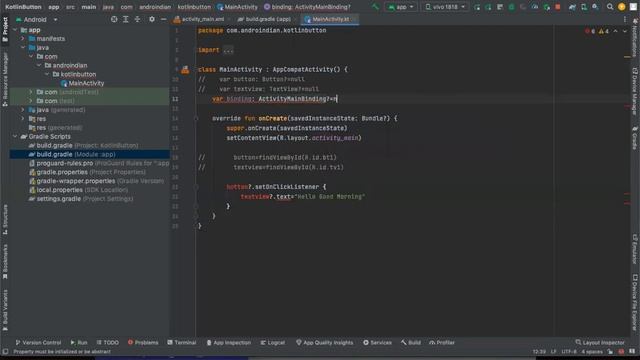640x360 pixels.
Task: Open the App Inspection tool window
Action: [229, 342]
